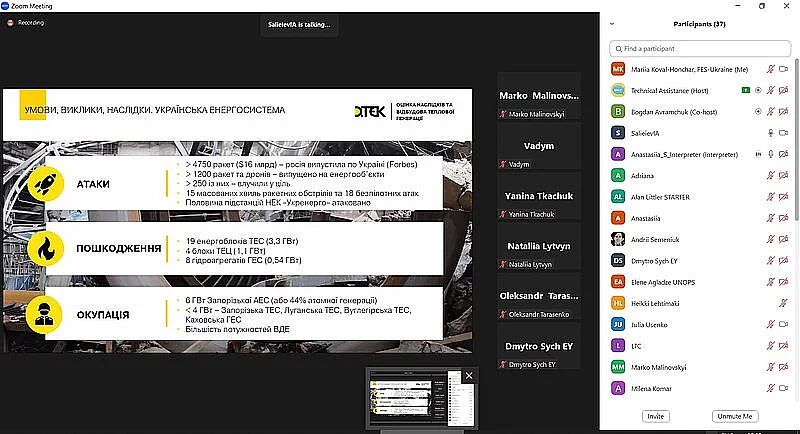Click the muted mic icon on Vadym's tile
This screenshot has height=434, width=800.
tap(503, 164)
